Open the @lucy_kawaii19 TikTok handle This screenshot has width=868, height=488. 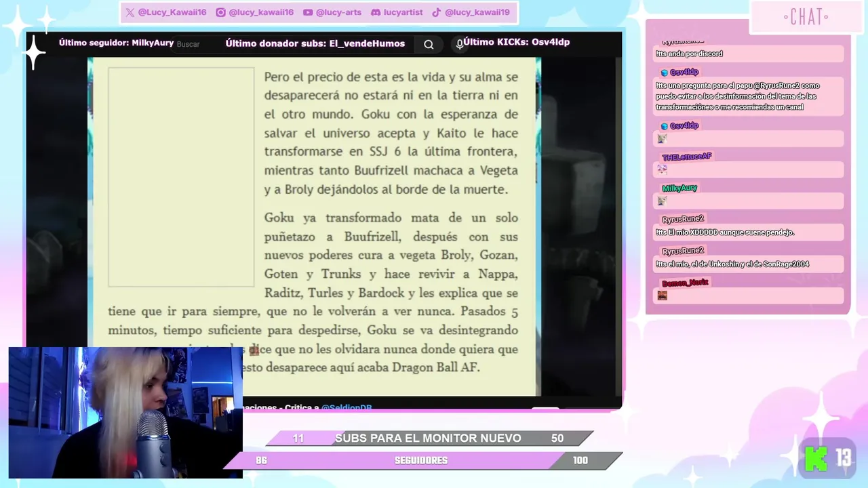tap(477, 12)
